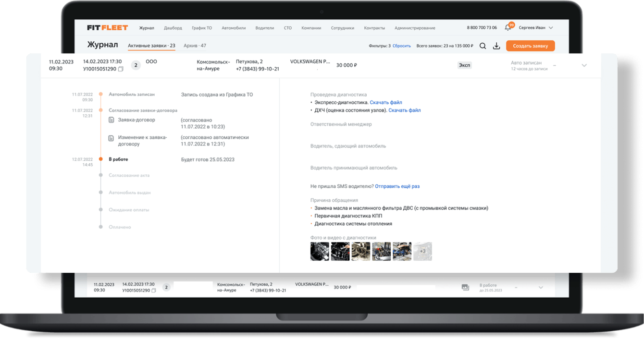Collapse the expanded request with the top chevron
Viewport: 644px width, 339px height.
584,65
